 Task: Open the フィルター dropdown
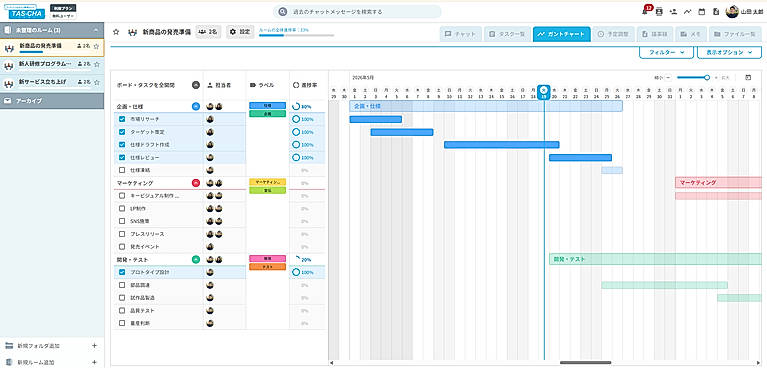tap(666, 52)
